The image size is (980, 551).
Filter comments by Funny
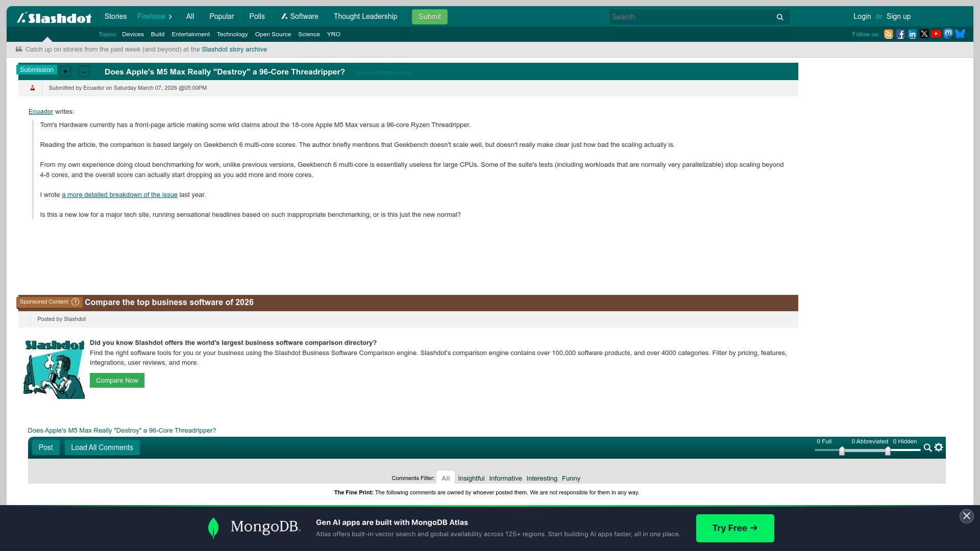click(571, 479)
